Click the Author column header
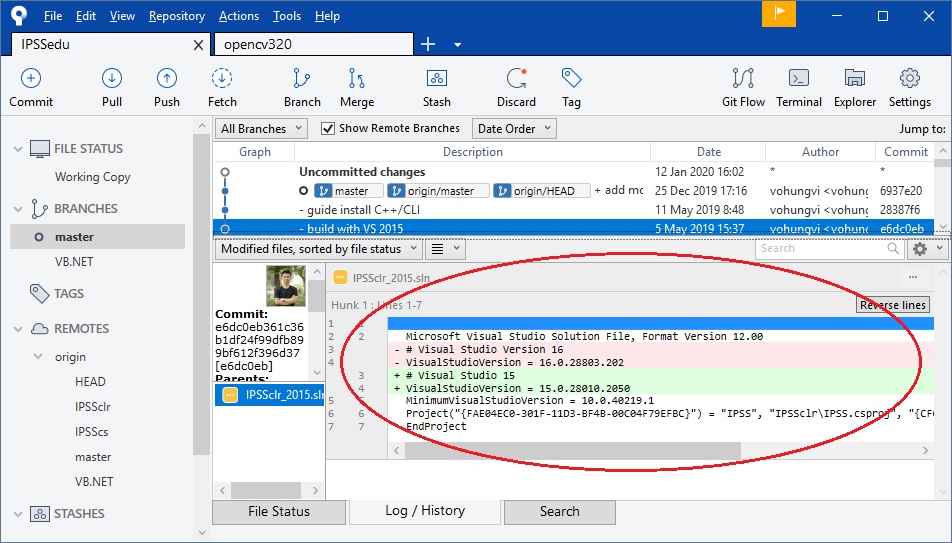The height and width of the screenshot is (543, 952). pos(820,152)
